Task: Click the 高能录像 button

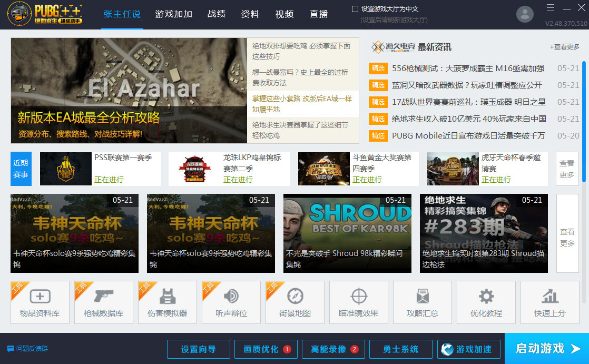Action: 333,349
